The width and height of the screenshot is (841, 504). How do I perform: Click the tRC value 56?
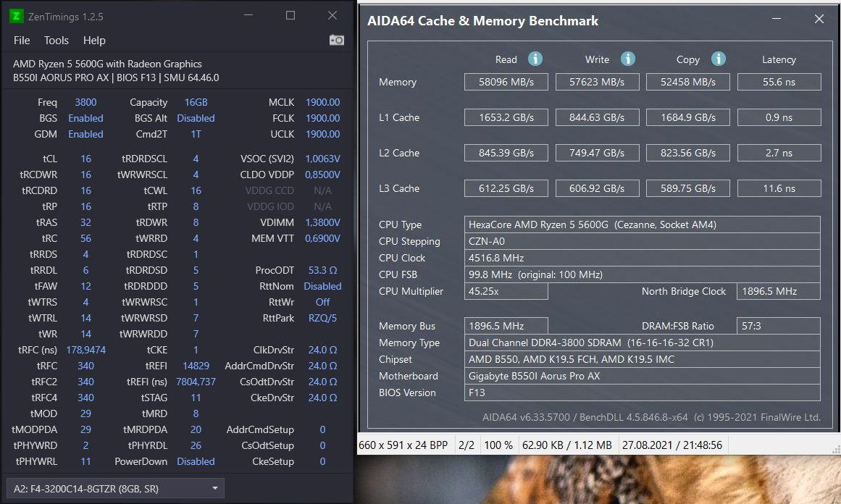[x=85, y=238]
